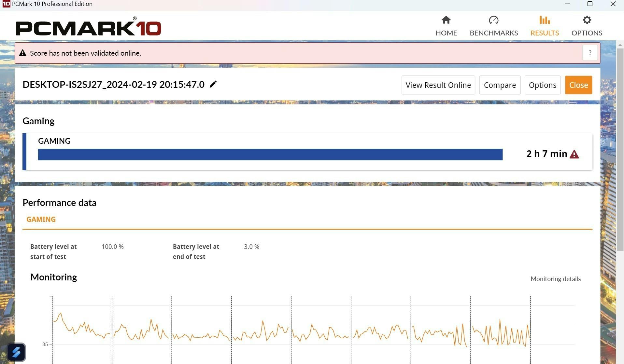Click the Home house icon
The width and height of the screenshot is (624, 364).
446,20
